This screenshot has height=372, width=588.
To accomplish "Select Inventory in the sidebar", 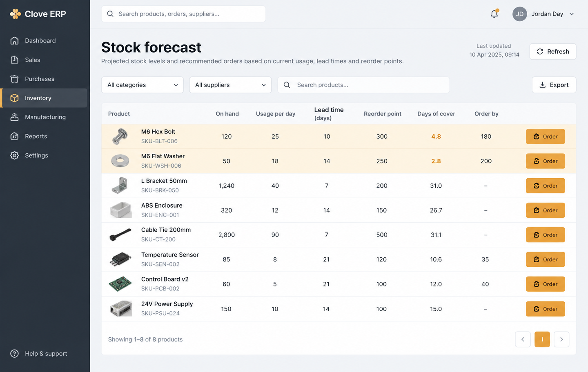I will click(x=44, y=98).
